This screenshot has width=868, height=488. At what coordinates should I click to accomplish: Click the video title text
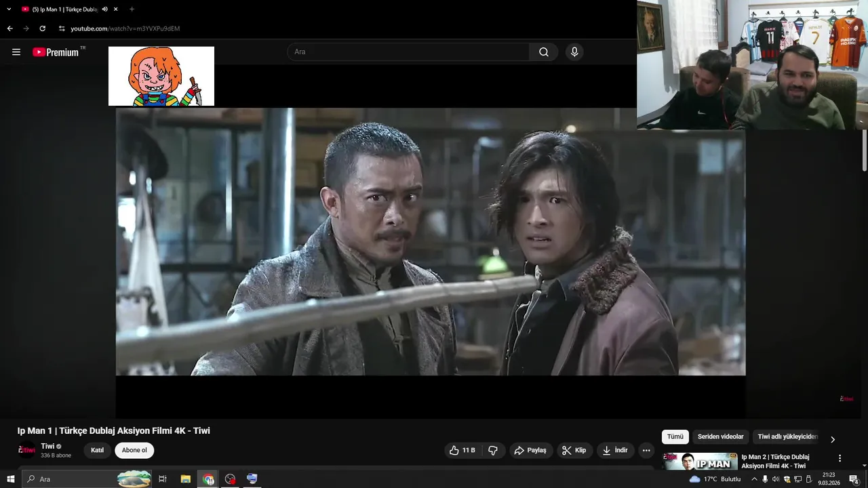114,430
